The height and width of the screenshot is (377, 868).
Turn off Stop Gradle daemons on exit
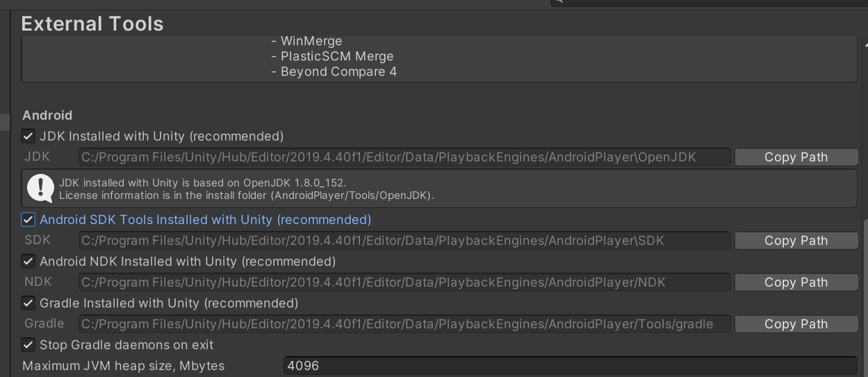28,345
